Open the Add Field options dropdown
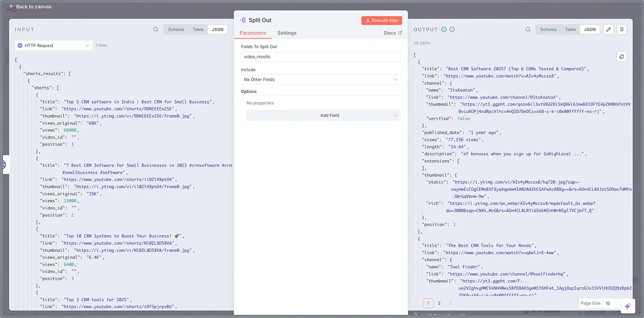This screenshot has width=644, height=318. (x=323, y=115)
